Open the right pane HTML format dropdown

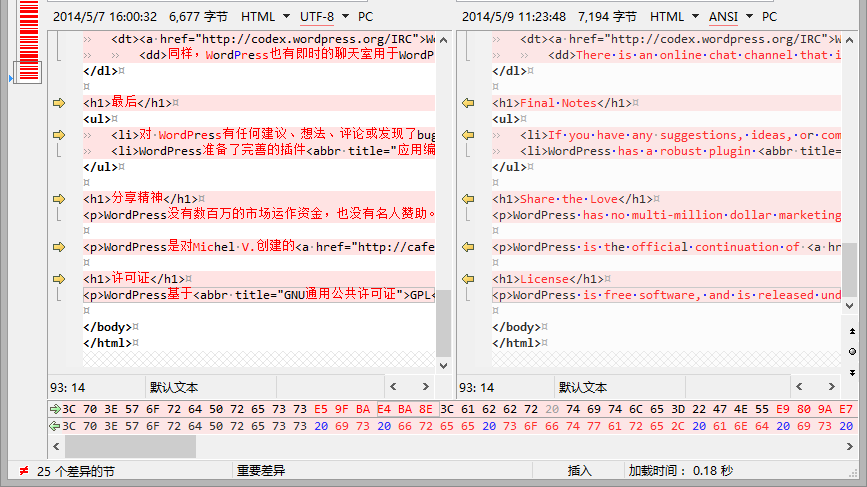[x=674, y=17]
